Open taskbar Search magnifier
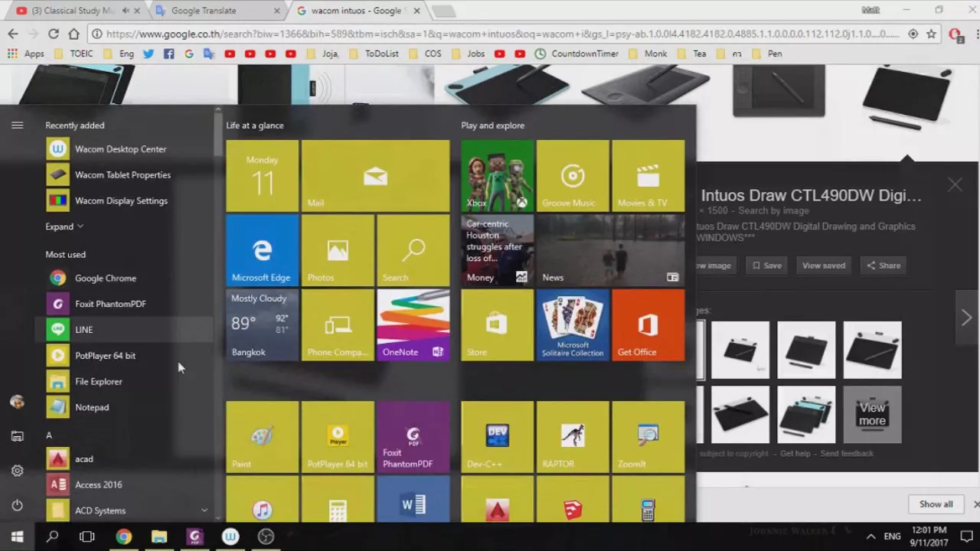The width and height of the screenshot is (980, 551). [x=52, y=536]
